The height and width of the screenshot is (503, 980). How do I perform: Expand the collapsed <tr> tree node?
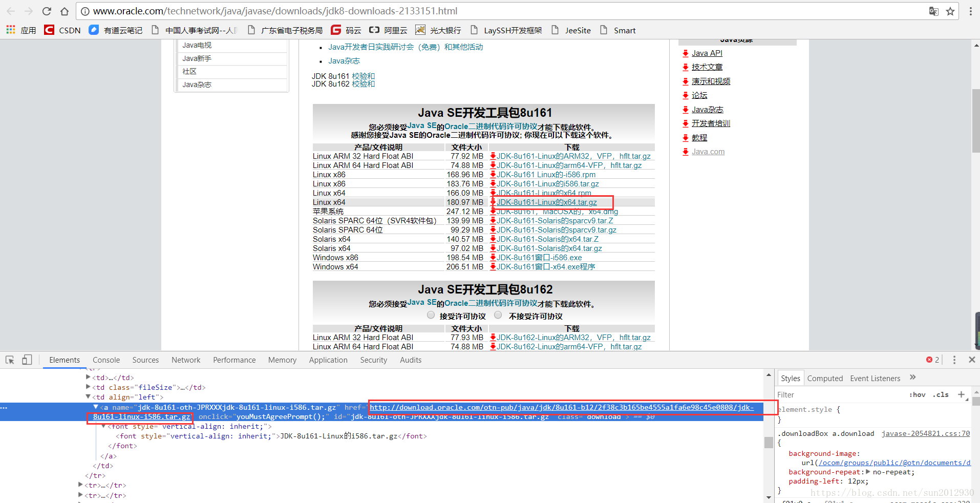pos(81,485)
